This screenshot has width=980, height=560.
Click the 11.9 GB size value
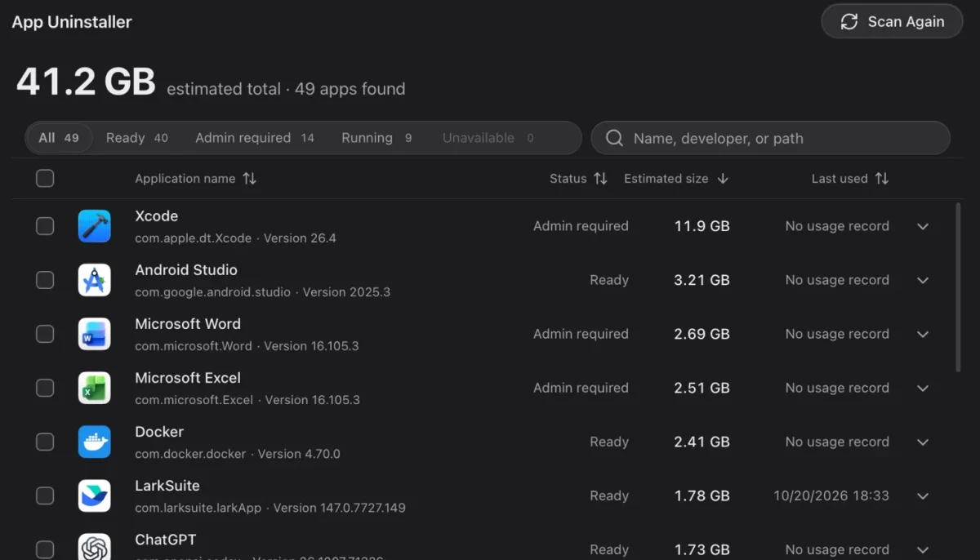tap(702, 226)
